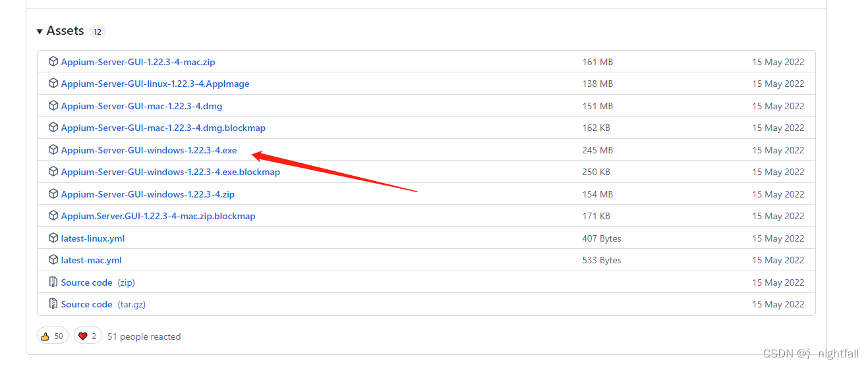Screen dimensions: 868x366
Task: Download Appium-Server-GUI-windows-1.22.3-4.zip
Action: click(x=148, y=194)
